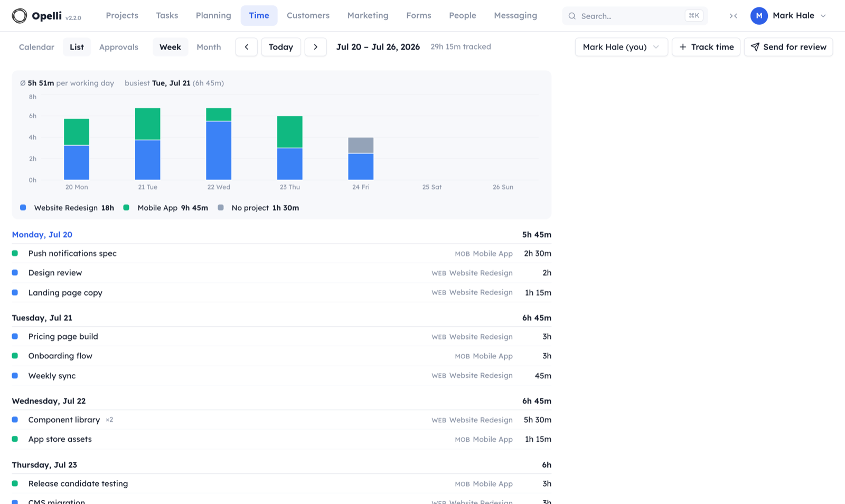Image resolution: width=845 pixels, height=504 pixels.
Task: Click Website Redesign blue legend swatch
Action: 23,207
